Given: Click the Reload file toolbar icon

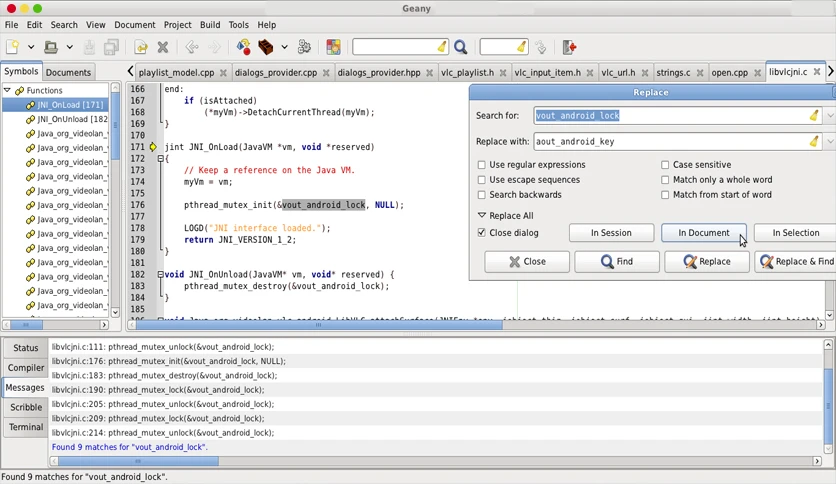Looking at the screenshot, I should point(141,47).
